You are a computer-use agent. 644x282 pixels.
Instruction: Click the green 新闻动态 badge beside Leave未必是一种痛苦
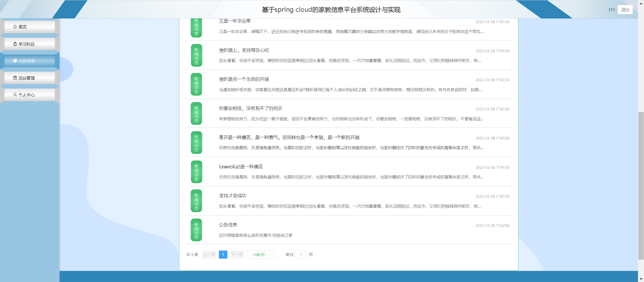pyautogui.click(x=196, y=172)
